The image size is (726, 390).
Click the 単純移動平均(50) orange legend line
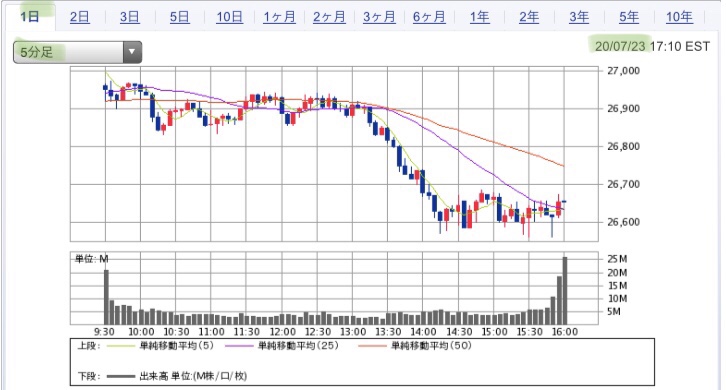372,346
